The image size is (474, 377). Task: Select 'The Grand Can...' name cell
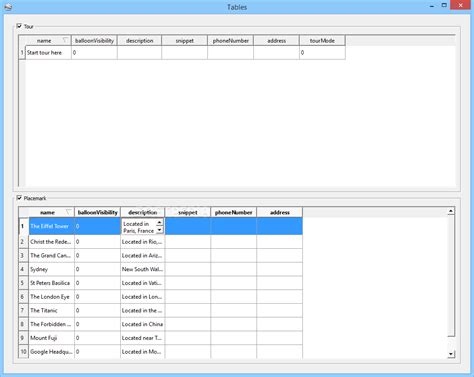tap(52, 256)
